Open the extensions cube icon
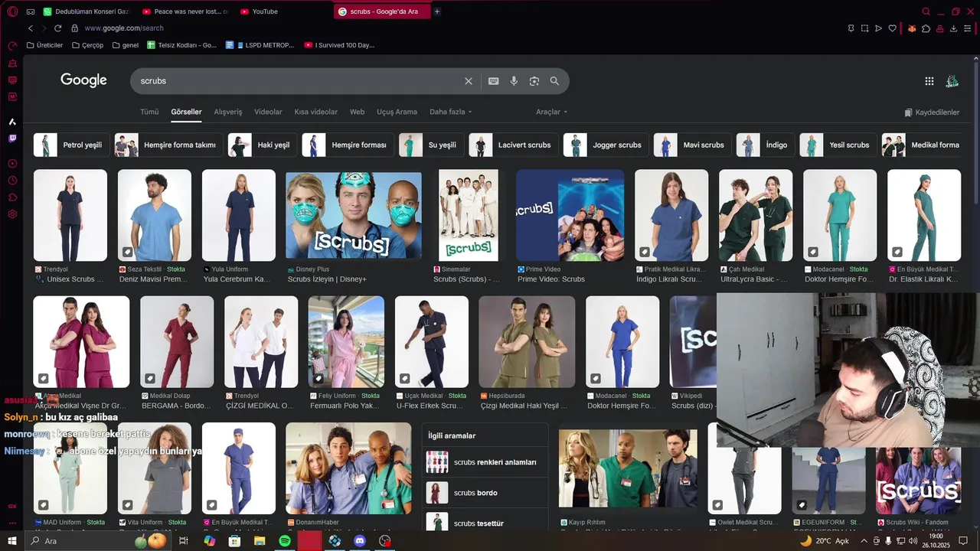 [x=926, y=28]
